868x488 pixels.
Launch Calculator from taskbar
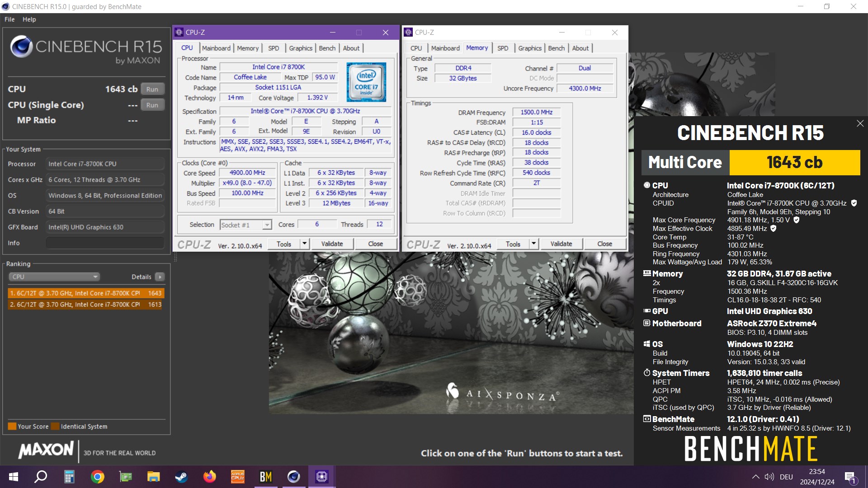tap(69, 477)
